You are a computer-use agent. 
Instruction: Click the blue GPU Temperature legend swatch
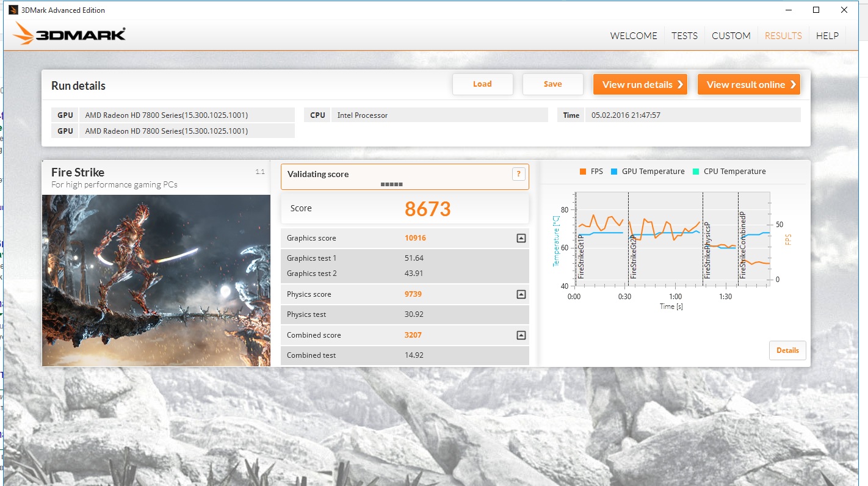coord(614,172)
